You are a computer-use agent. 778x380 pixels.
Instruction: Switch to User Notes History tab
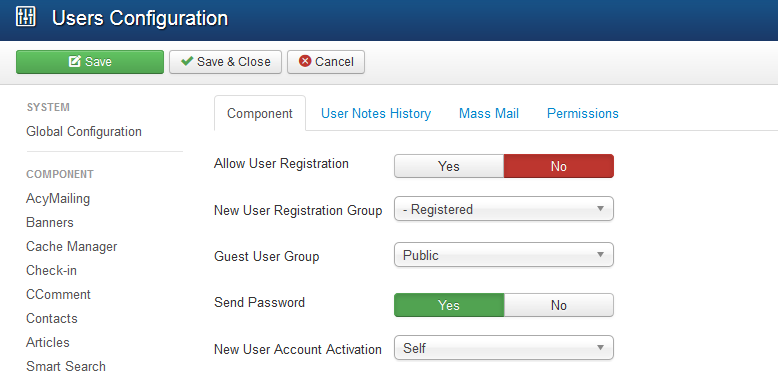pyautogui.click(x=376, y=114)
